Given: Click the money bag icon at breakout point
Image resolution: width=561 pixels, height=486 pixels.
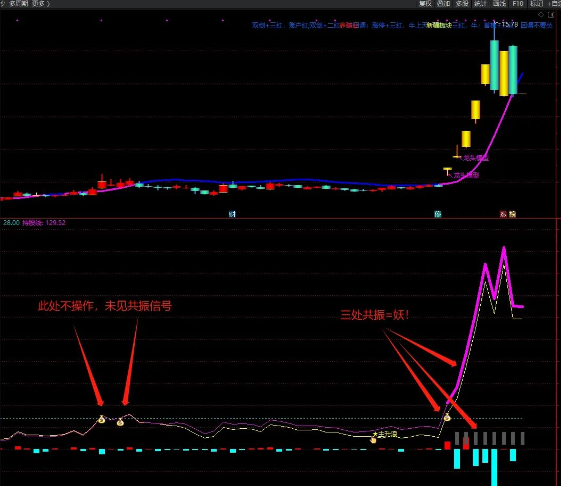Looking at the screenshot, I should [447, 417].
